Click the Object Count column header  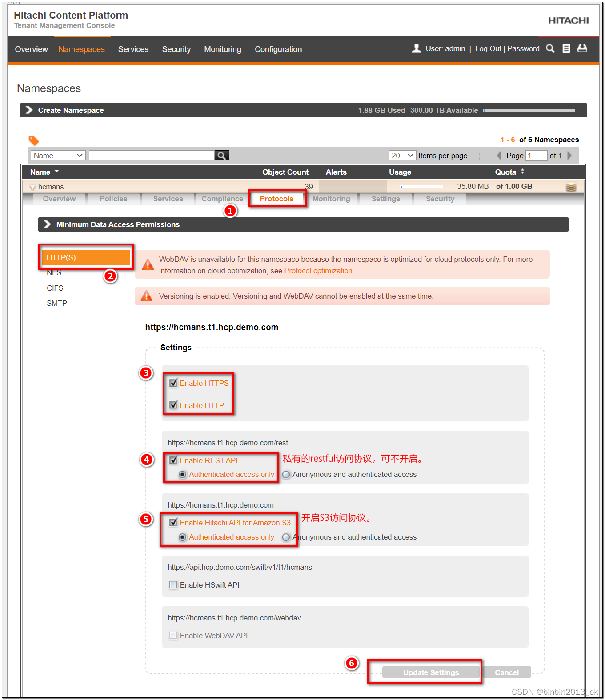(285, 172)
